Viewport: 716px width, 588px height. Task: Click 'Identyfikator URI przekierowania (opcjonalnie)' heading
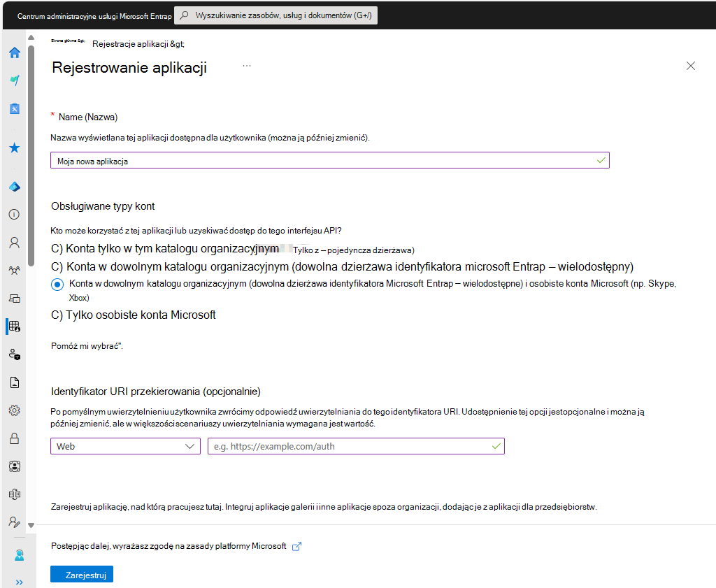(156, 392)
